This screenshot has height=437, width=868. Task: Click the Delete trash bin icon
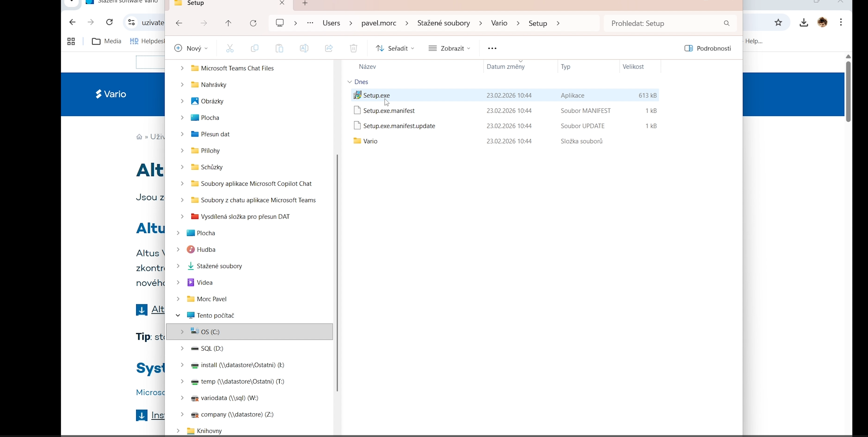[x=353, y=48]
